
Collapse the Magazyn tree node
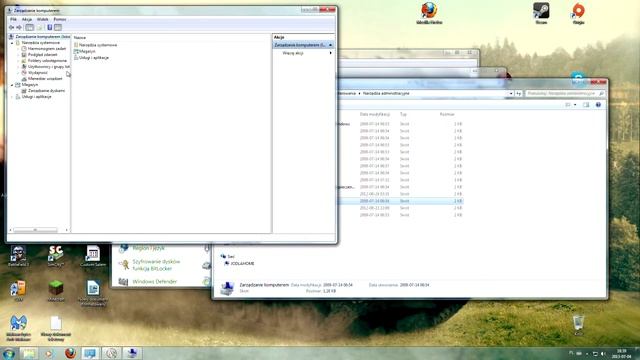point(12,85)
